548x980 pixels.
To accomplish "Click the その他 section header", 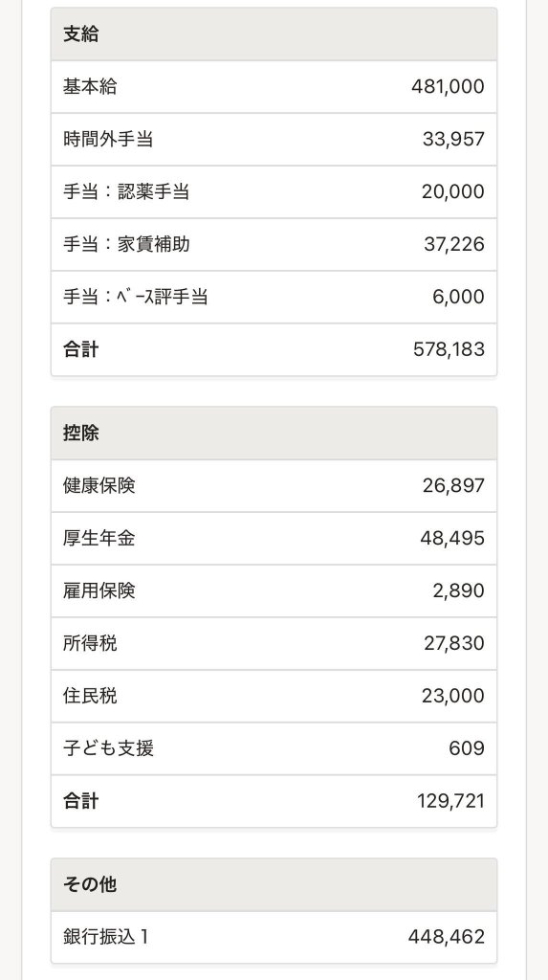I will (274, 884).
